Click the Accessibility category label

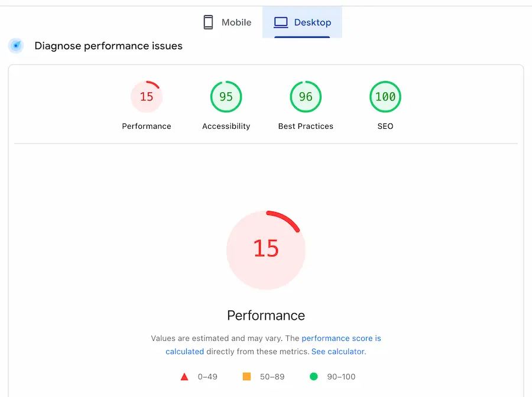tap(226, 126)
